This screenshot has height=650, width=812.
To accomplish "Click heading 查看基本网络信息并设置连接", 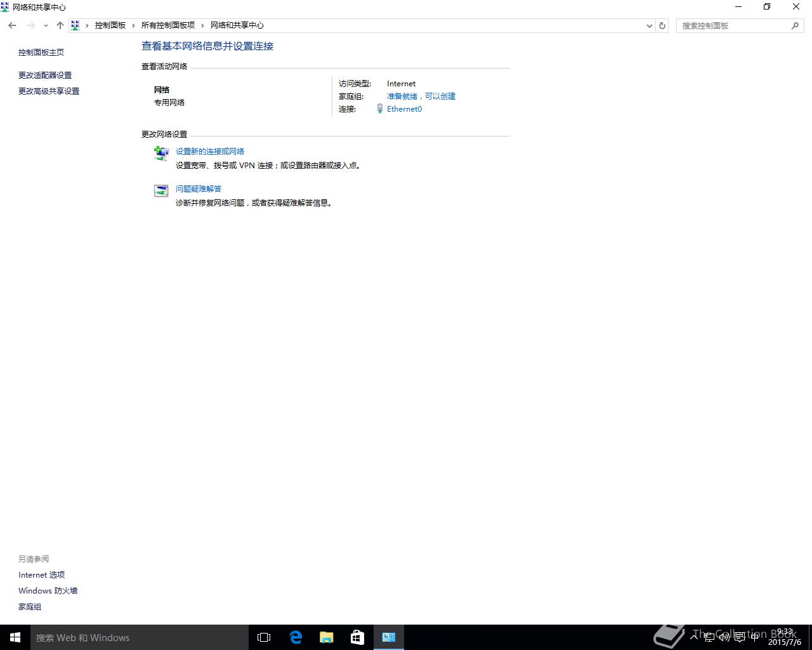I will coord(207,46).
